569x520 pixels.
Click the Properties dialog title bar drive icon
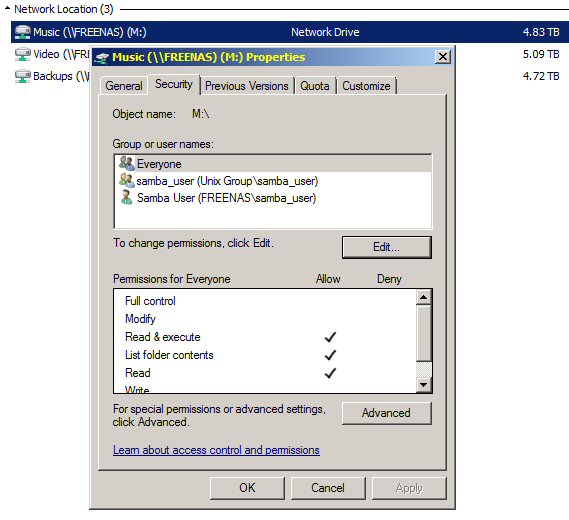tap(102, 57)
